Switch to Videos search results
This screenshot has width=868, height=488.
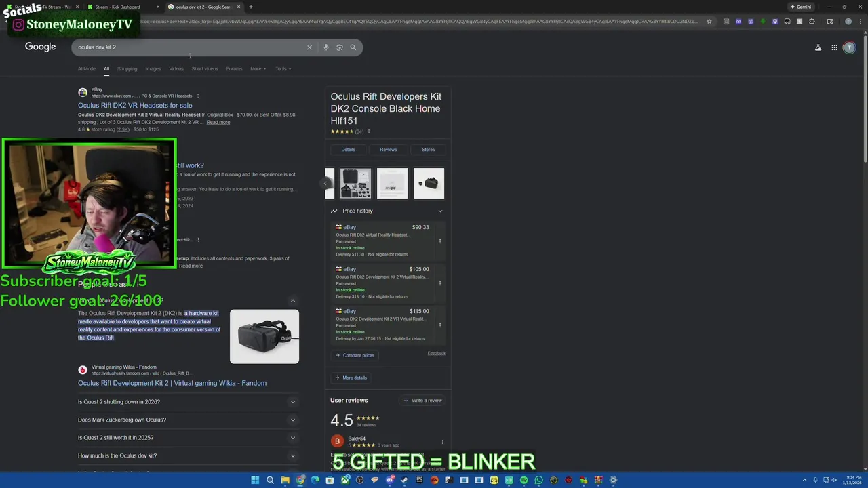[x=176, y=68]
